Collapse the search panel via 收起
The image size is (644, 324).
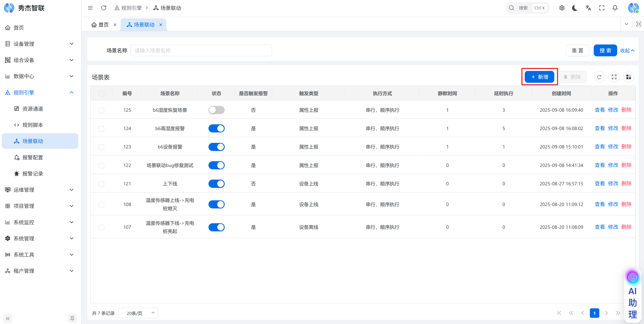pos(627,50)
